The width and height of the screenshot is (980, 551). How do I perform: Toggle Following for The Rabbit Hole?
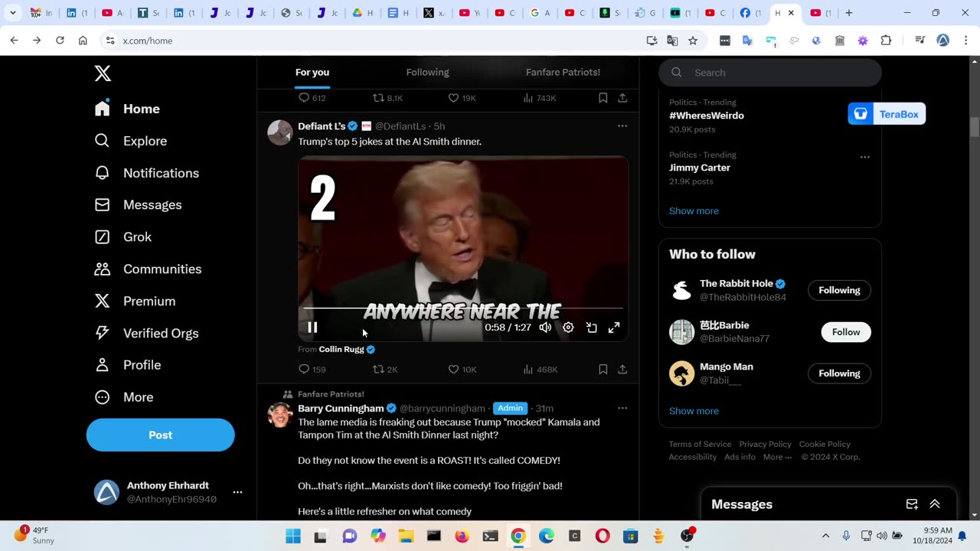[x=839, y=290]
